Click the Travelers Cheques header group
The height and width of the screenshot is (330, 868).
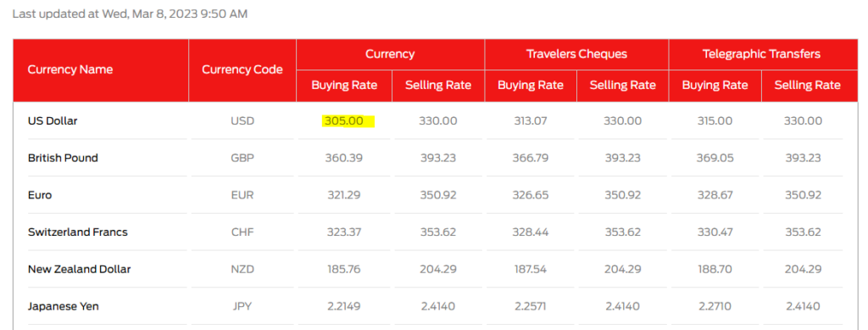576,54
